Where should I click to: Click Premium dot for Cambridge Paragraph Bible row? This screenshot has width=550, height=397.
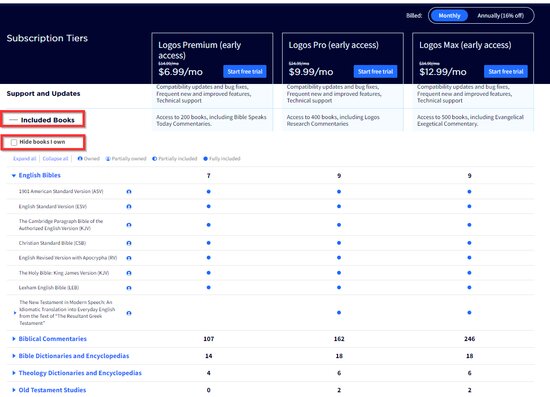pos(209,224)
